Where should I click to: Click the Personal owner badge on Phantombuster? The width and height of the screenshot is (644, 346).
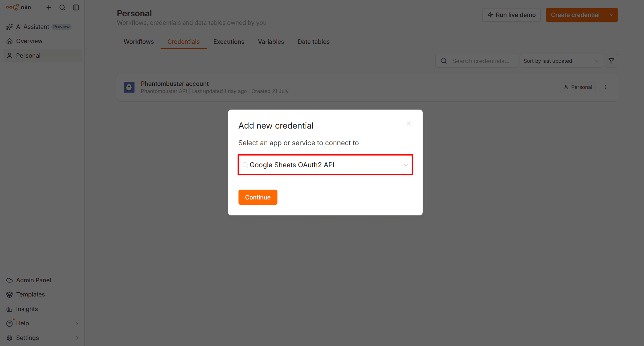click(578, 87)
